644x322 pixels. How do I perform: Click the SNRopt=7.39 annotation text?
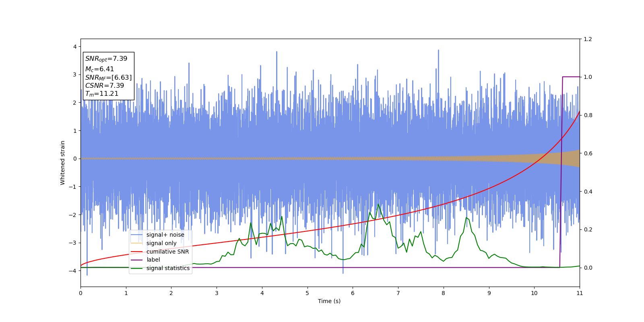[106, 59]
